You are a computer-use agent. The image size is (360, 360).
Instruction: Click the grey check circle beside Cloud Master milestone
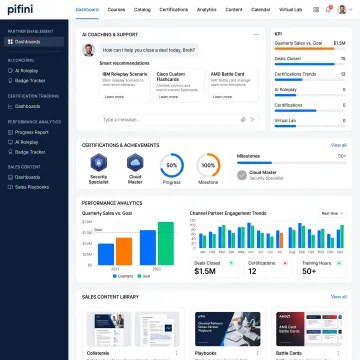tap(242, 175)
